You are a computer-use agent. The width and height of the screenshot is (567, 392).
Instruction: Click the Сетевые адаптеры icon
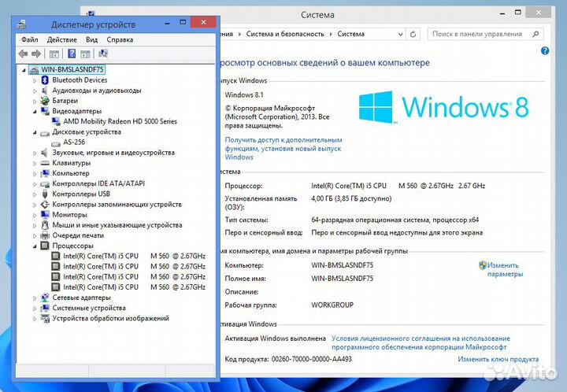pos(45,298)
